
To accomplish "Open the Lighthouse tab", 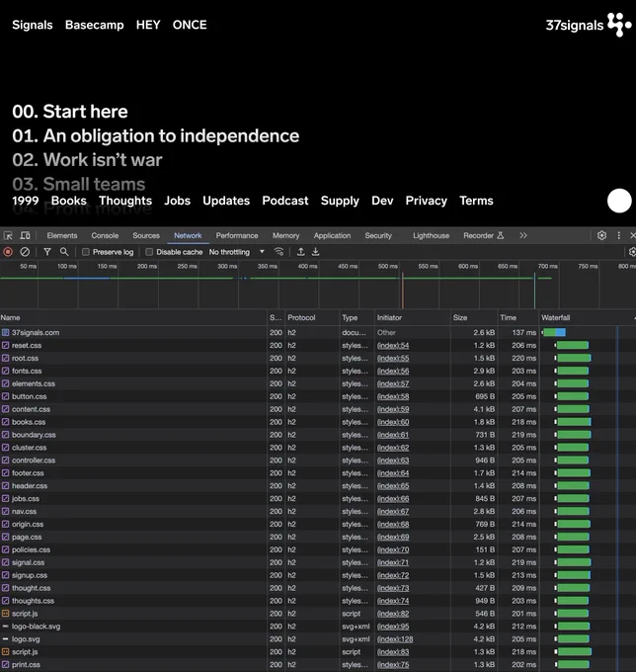I will [x=431, y=236].
